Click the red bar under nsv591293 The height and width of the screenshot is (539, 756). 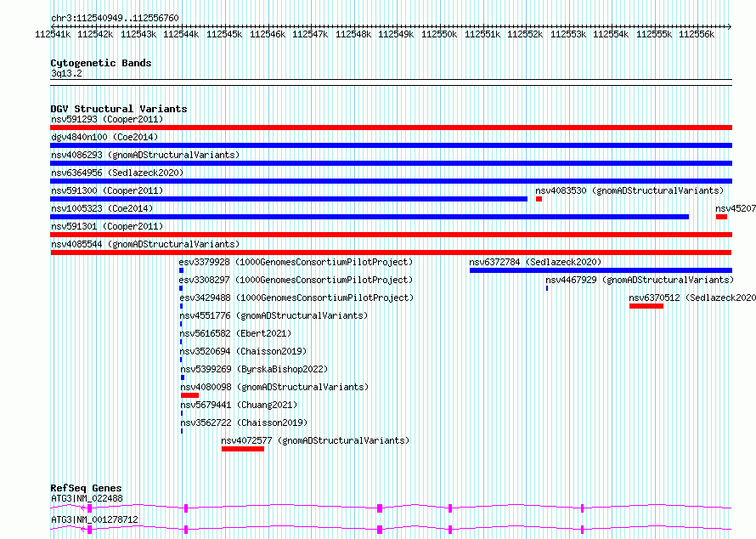[x=391, y=128]
